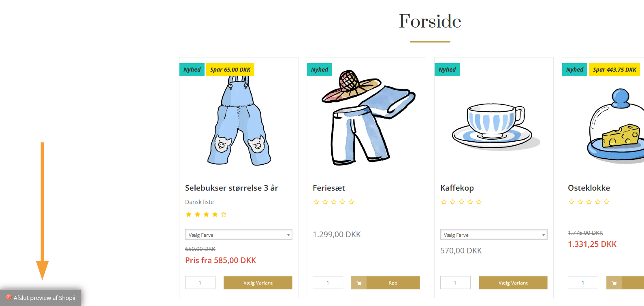Click the cart icon on the Osteklokke product card

point(614,283)
